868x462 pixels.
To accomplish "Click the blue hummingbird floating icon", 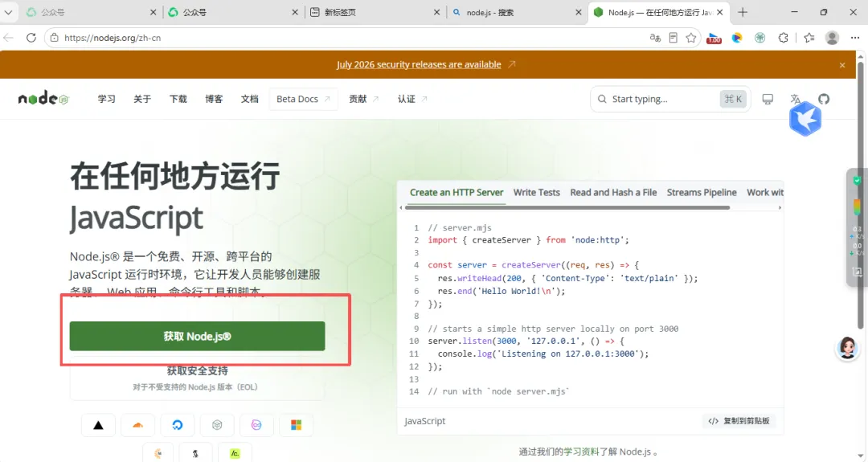I will click(x=805, y=118).
